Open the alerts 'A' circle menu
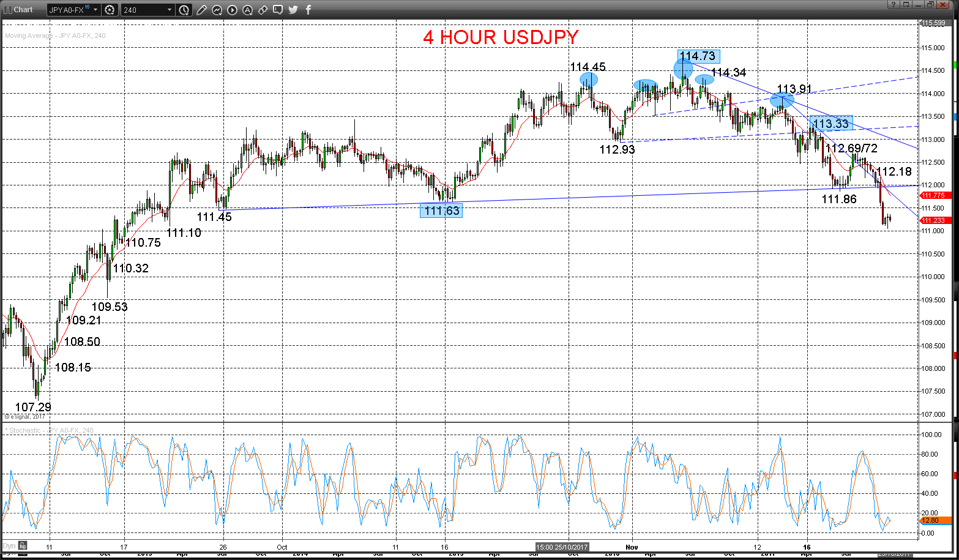The height and width of the screenshot is (560, 959). (x=247, y=10)
